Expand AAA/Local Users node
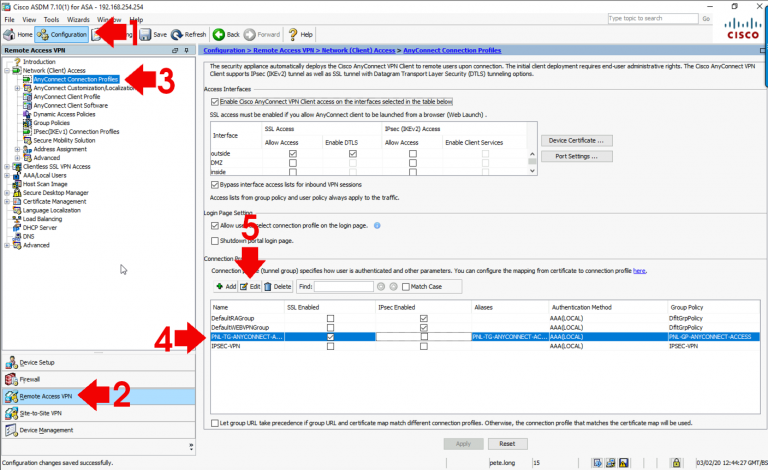Image resolution: width=768 pixels, height=470 pixels. [7, 176]
